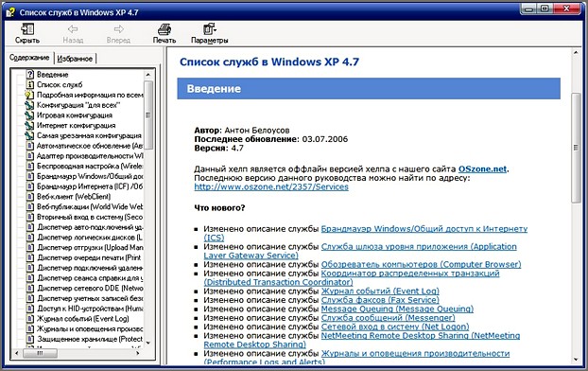Switch to the Содержание tab
588x371 pixels.
(x=29, y=58)
